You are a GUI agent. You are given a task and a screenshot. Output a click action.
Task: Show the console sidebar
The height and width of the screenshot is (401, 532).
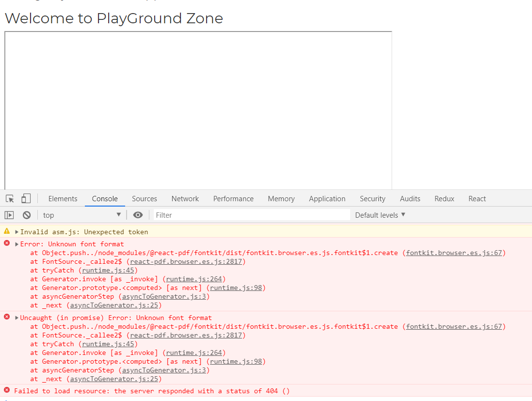tap(9, 214)
